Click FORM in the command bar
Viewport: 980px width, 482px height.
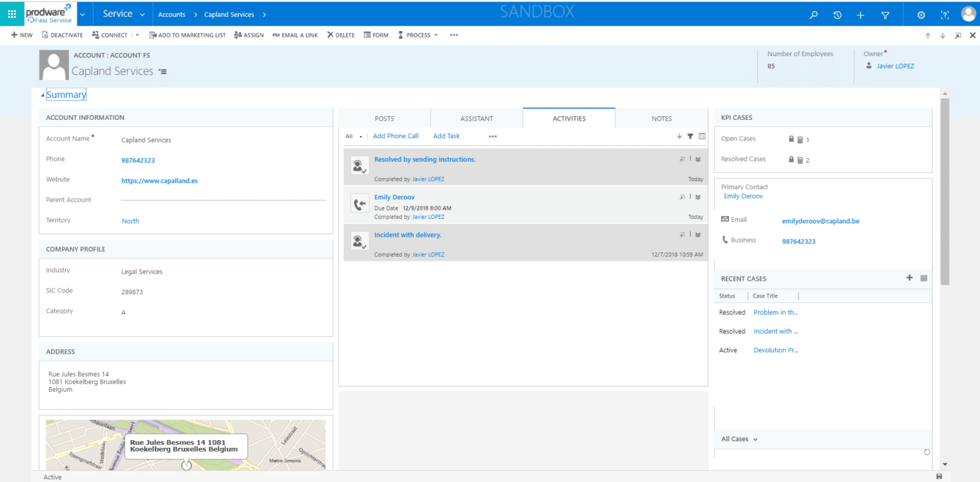(x=376, y=35)
